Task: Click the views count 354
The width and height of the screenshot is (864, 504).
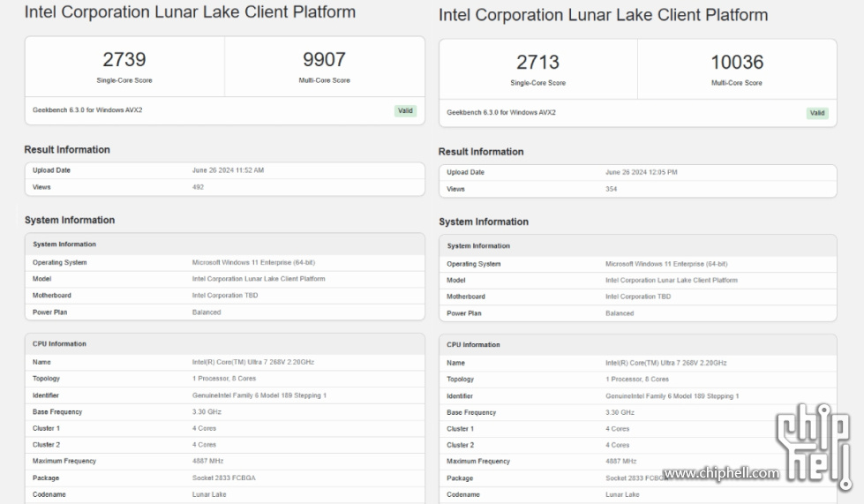Action: 611,189
